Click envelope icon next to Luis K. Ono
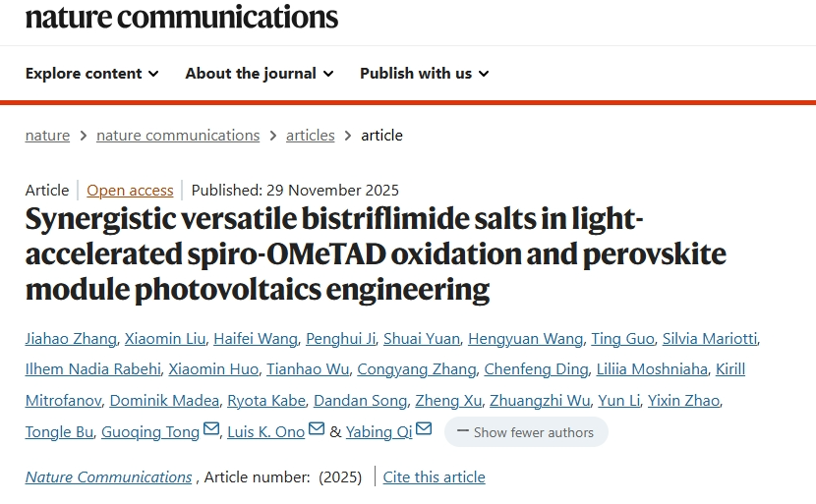This screenshot has height=504, width=816. [x=317, y=429]
